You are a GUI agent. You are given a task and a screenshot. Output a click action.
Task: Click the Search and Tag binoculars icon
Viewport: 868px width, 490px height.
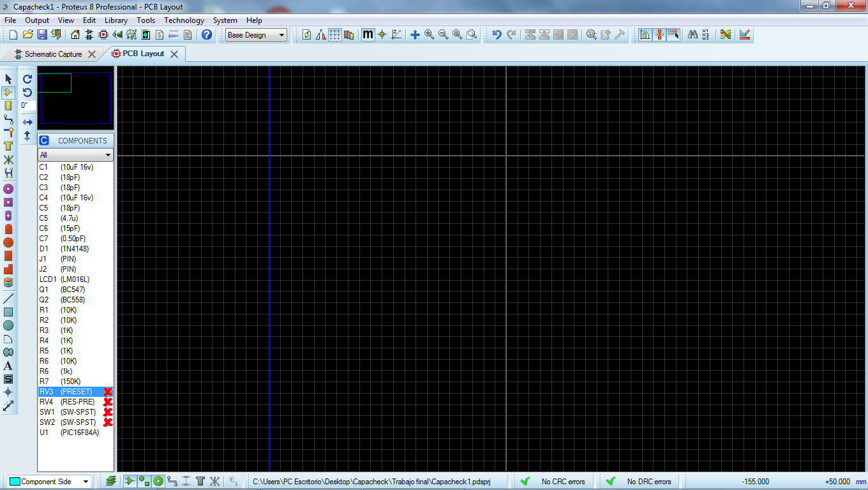pyautogui.click(x=692, y=34)
